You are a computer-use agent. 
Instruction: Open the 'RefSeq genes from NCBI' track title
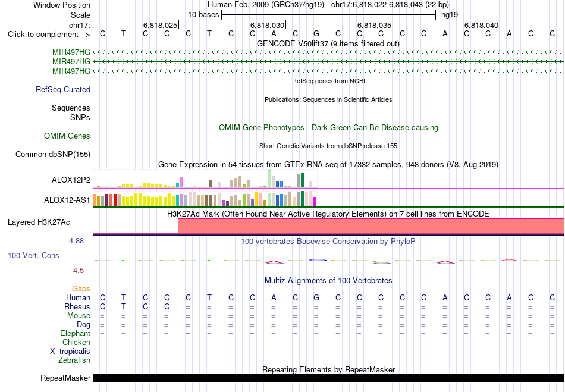click(329, 81)
